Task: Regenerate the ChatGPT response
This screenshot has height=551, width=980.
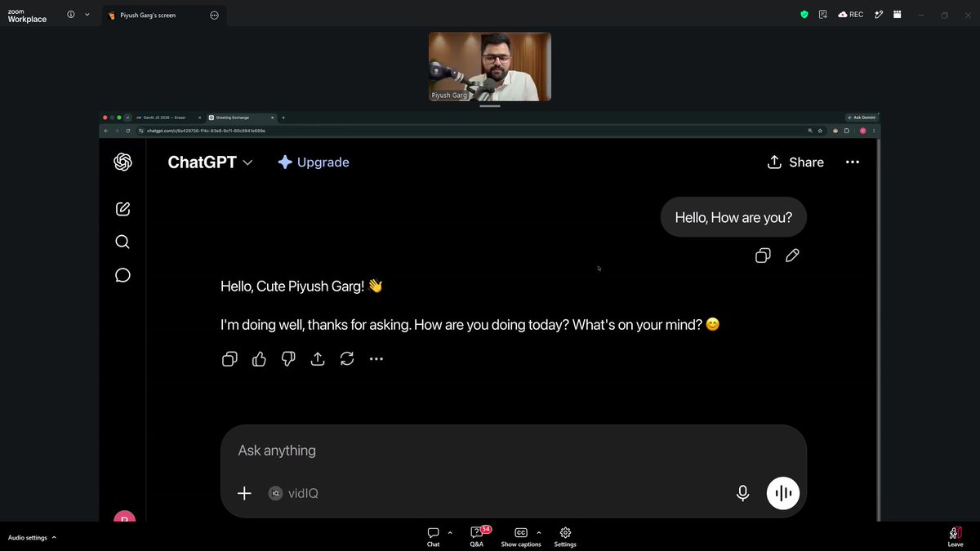Action: pos(347,358)
